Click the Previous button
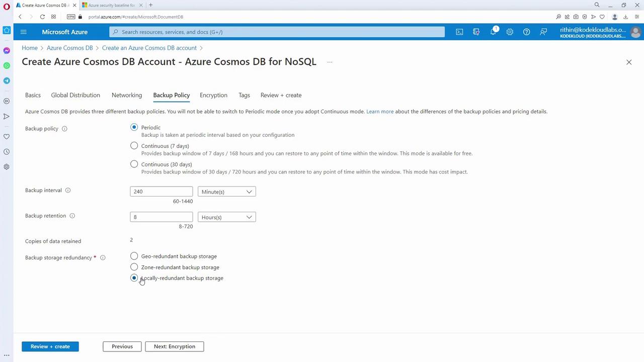 pos(122,346)
